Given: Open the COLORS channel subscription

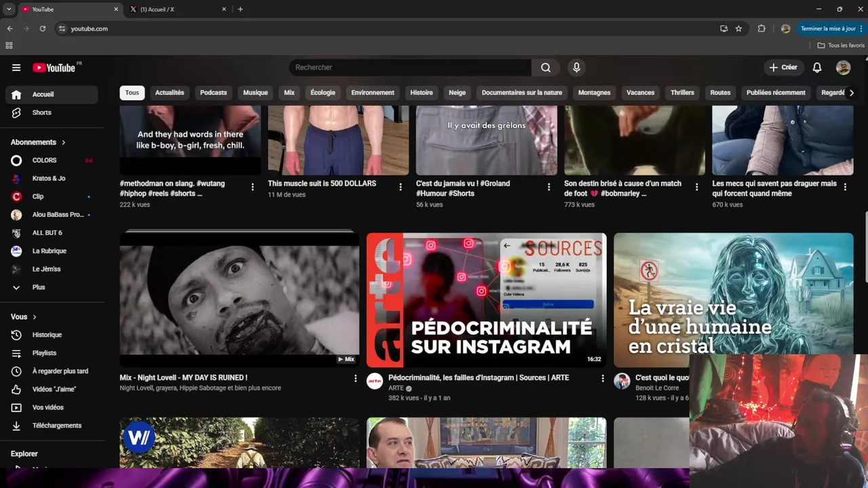Looking at the screenshot, I should [x=52, y=161].
